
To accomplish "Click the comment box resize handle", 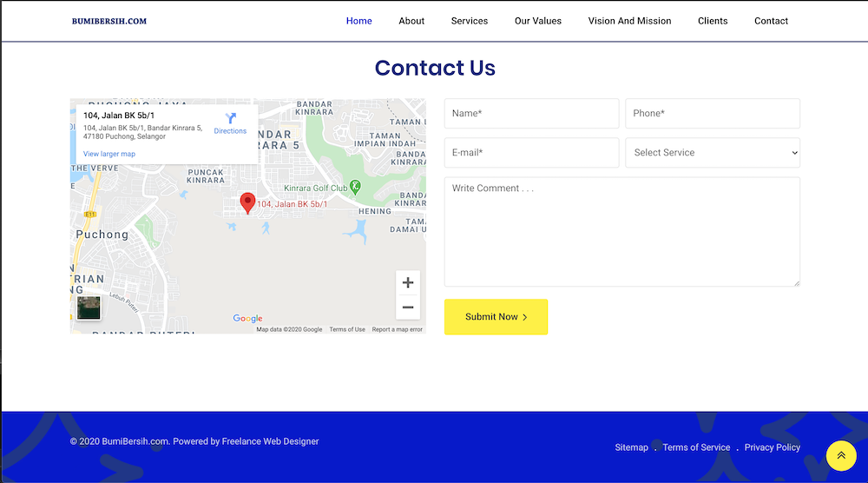I will pos(797,283).
